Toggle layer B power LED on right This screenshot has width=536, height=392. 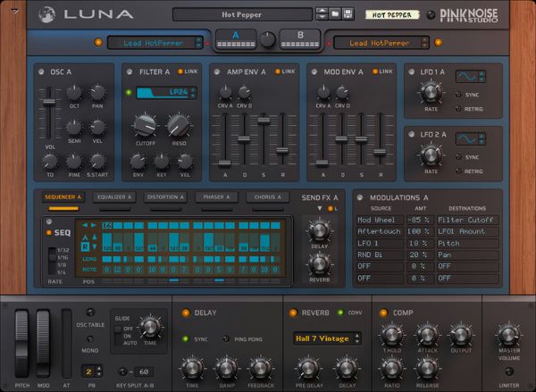click(x=438, y=43)
